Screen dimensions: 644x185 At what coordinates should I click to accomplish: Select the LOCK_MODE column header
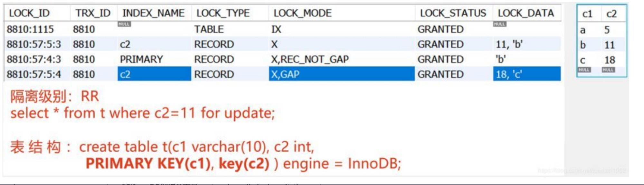pos(302,13)
